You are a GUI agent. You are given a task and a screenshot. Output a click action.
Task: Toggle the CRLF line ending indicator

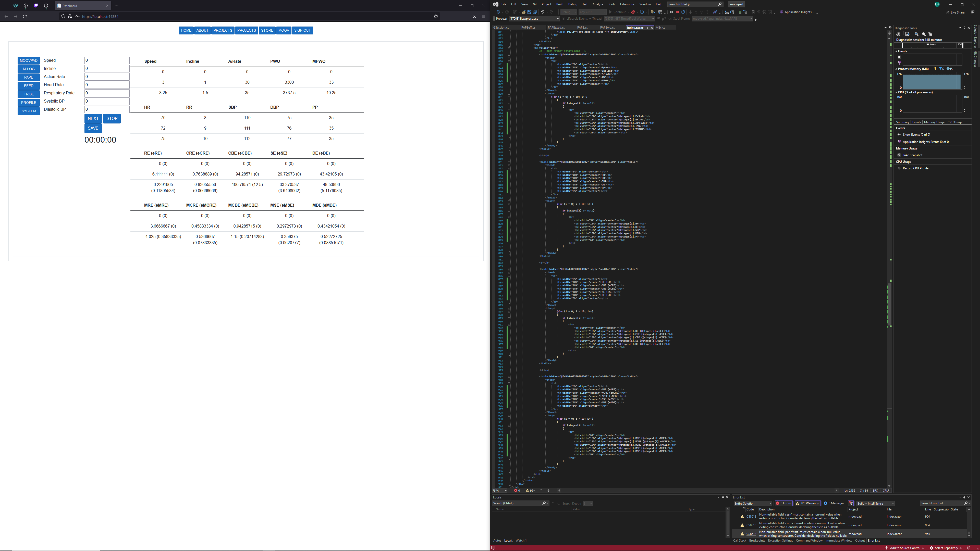[886, 491]
